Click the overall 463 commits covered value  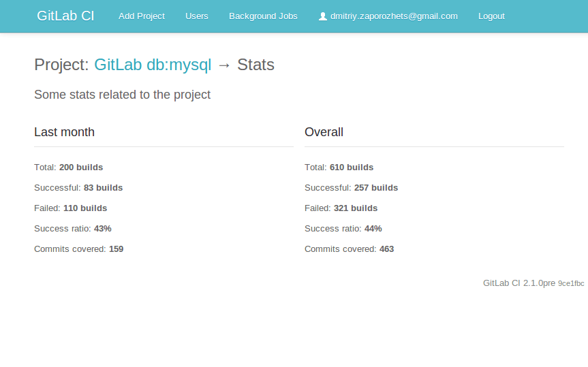pos(386,249)
